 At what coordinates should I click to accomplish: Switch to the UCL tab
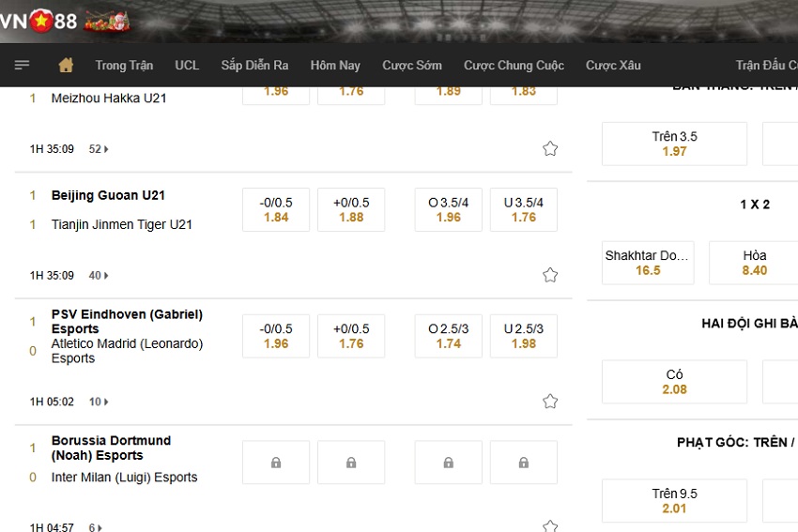(187, 65)
